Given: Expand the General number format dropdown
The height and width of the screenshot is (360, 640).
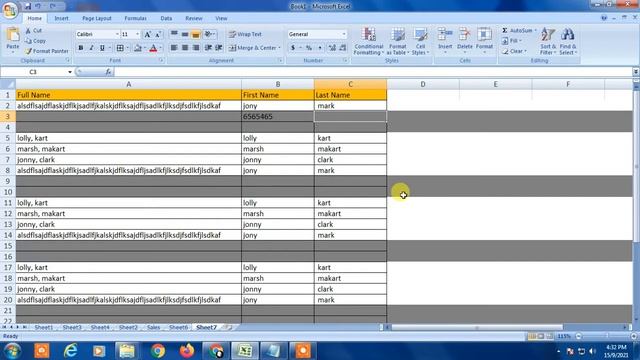Looking at the screenshot, I should (344, 34).
